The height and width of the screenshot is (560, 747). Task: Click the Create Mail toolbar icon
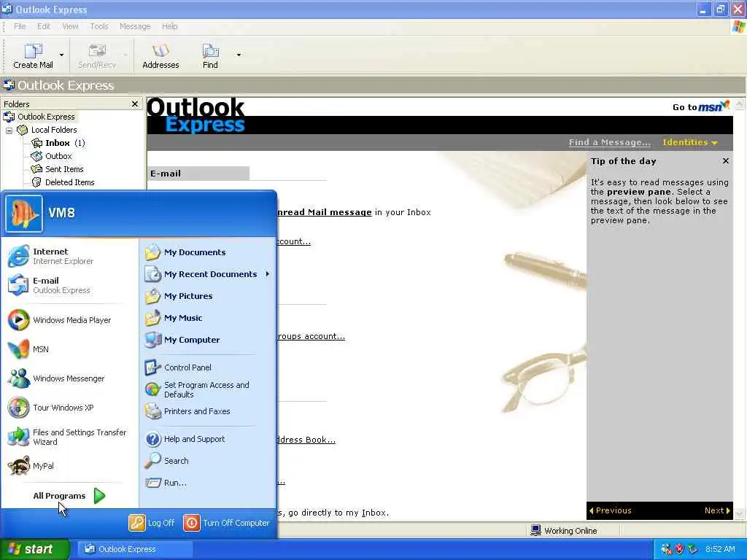point(33,55)
